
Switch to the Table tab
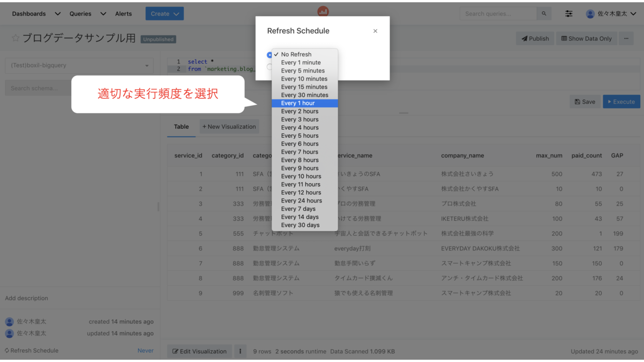(x=181, y=127)
